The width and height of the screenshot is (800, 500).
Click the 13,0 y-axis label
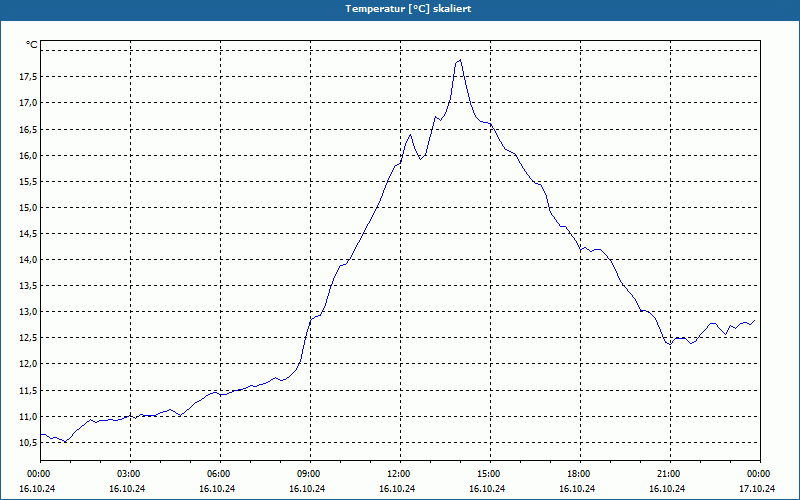(27, 312)
